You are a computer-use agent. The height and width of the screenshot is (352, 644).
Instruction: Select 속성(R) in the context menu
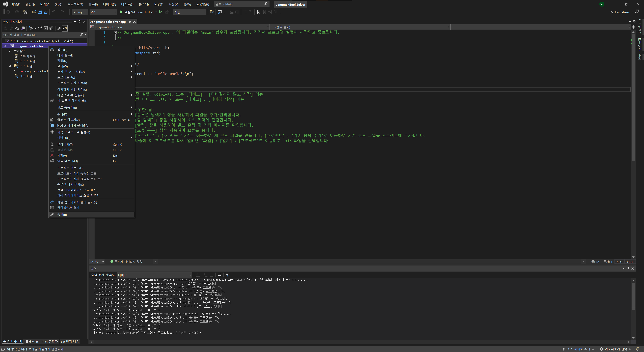[62, 215]
